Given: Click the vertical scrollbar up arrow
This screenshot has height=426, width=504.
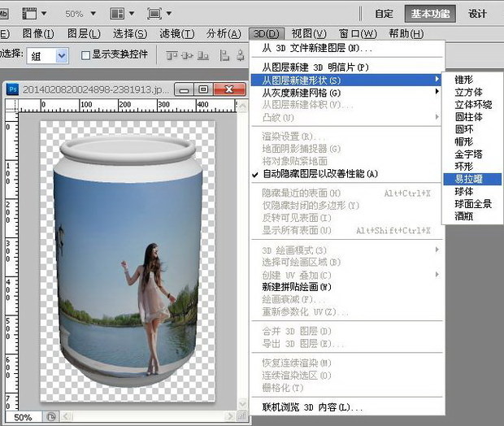Looking at the screenshot, I should coord(243,106).
